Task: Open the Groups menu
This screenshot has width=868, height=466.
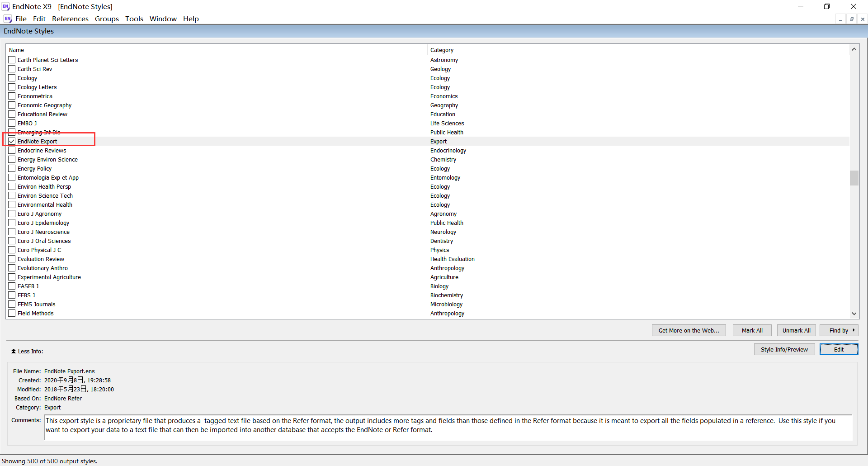Action: pyautogui.click(x=107, y=19)
